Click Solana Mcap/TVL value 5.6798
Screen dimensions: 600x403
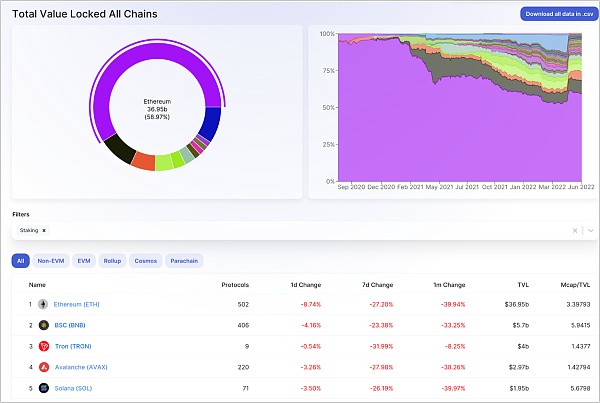[x=580, y=388]
